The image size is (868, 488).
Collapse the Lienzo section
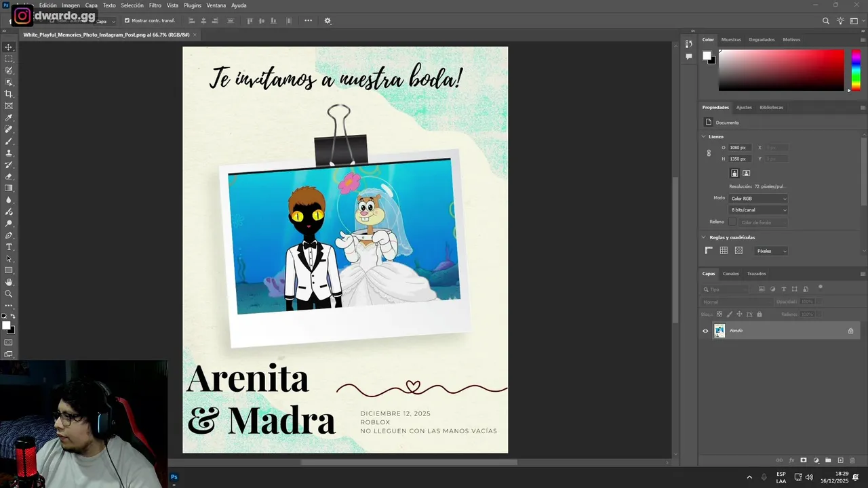[704, 137]
